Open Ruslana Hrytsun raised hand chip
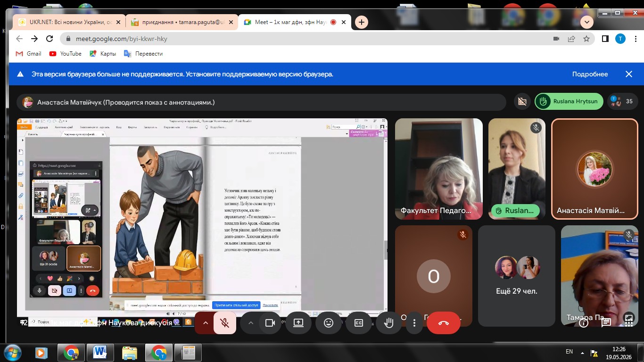Viewport: 644px width, 362px height. coord(569,101)
